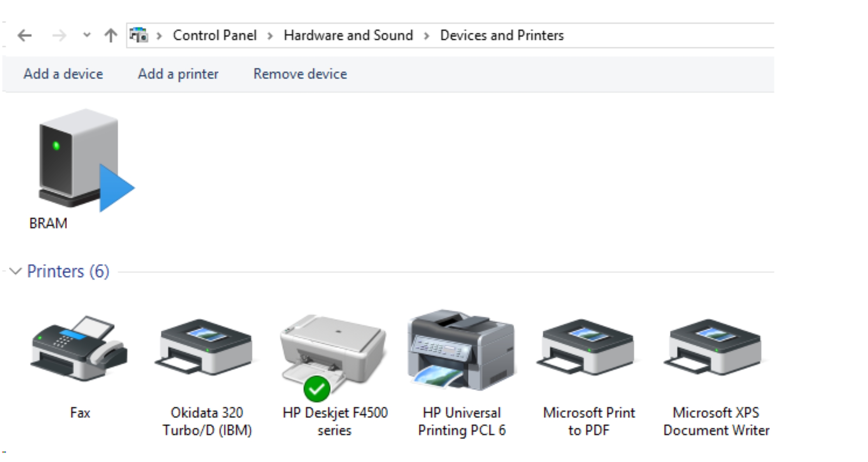The height and width of the screenshot is (462, 868).
Task: Click Remove device
Action: tap(300, 74)
